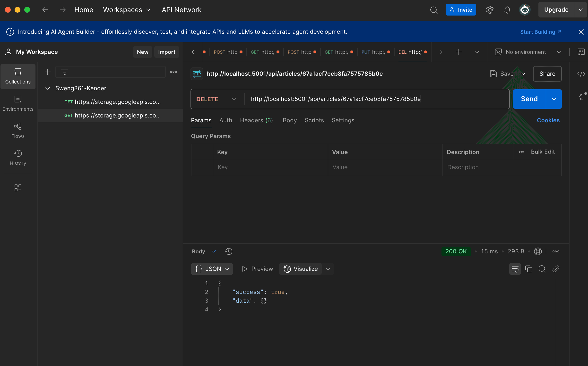Open the code snippet panel icon

tap(581, 74)
